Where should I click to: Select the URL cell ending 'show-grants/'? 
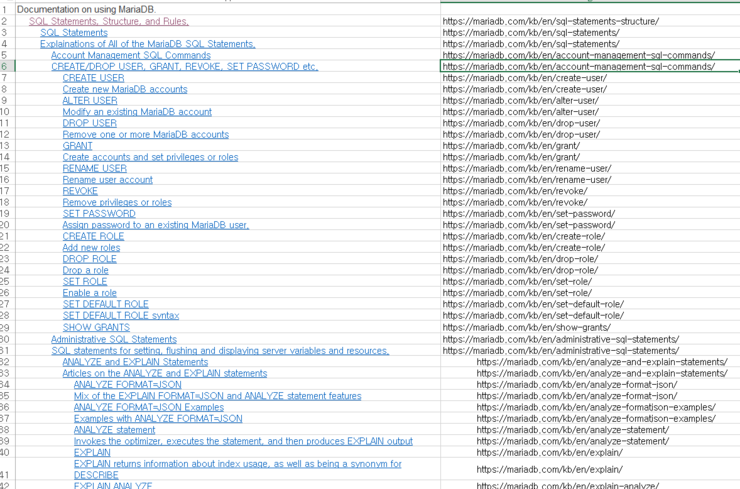[x=590, y=328]
